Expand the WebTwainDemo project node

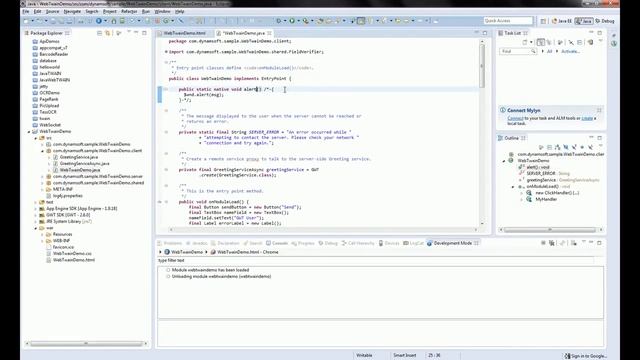tap(29, 131)
